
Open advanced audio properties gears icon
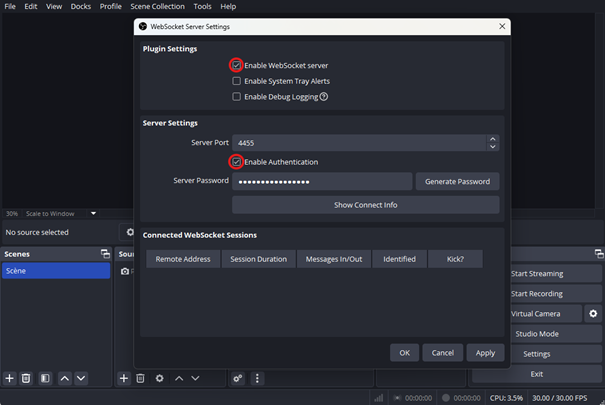238,378
